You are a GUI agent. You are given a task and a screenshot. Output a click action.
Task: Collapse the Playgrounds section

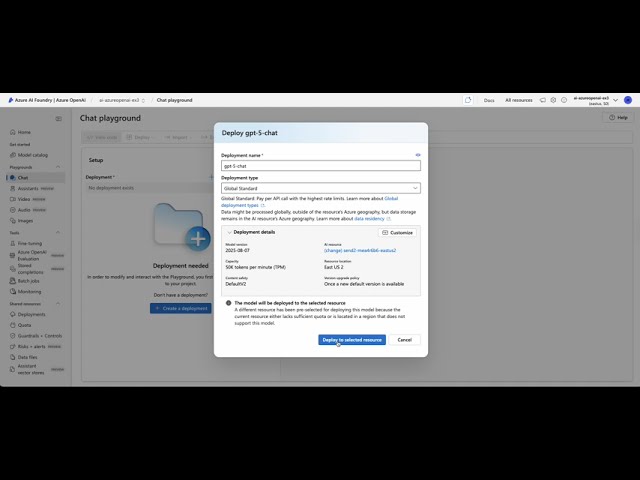[x=58, y=167]
